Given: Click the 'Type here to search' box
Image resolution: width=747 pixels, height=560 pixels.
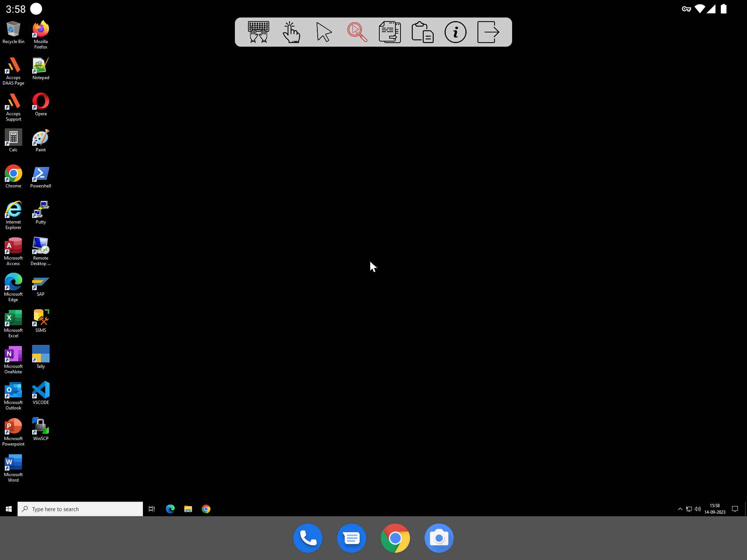Looking at the screenshot, I should click(x=80, y=509).
